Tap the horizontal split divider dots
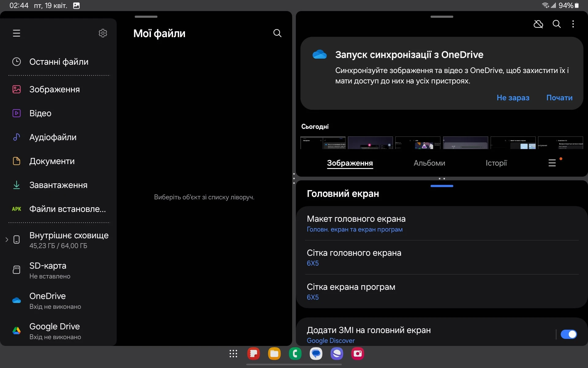This screenshot has width=588, height=368. [442, 178]
